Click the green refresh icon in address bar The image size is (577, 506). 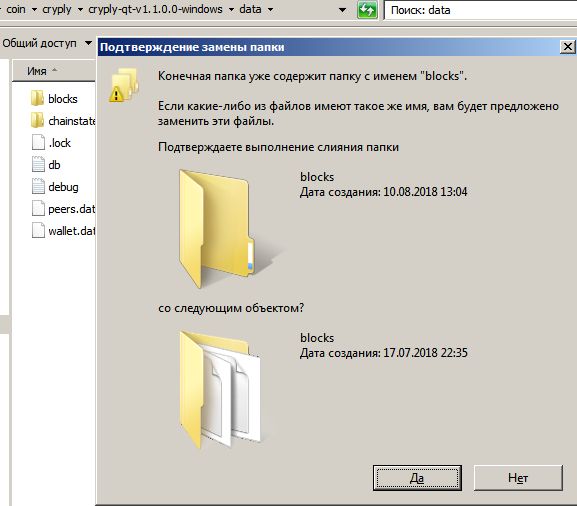tap(367, 10)
